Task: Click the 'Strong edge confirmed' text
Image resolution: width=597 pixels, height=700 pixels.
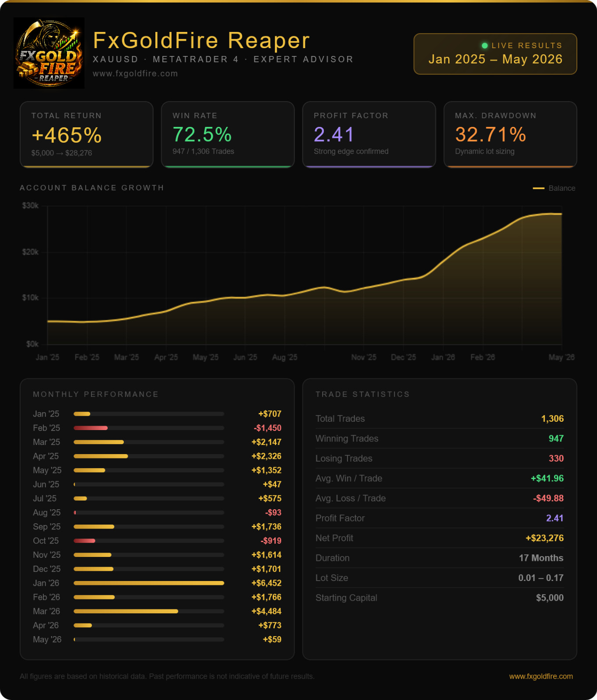Action: [351, 151]
